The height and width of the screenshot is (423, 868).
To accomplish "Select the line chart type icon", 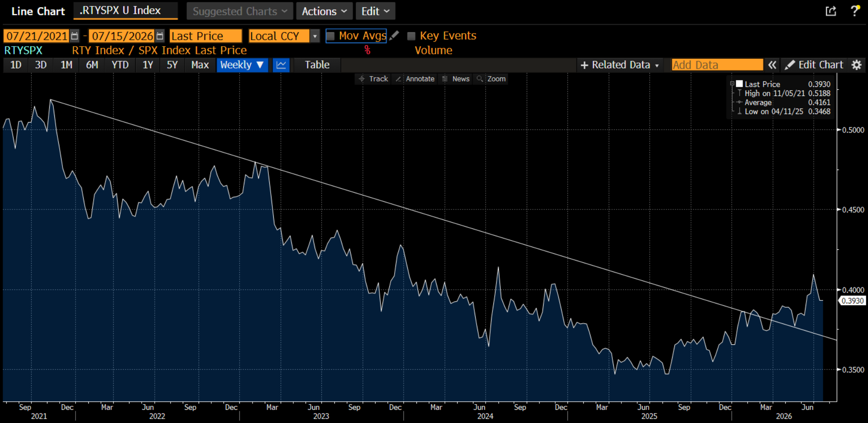I will 281,65.
